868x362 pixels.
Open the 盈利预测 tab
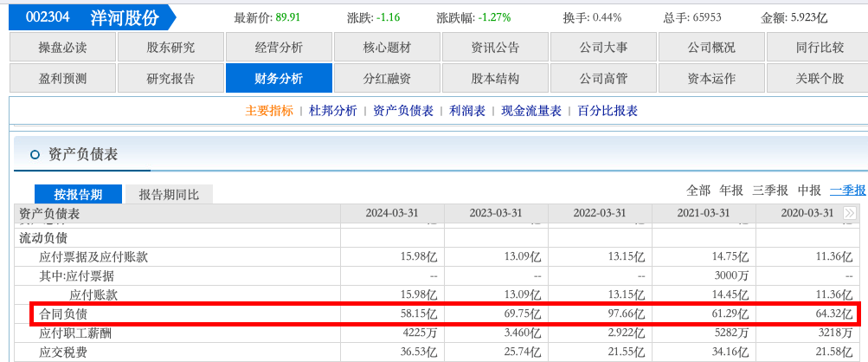pos(62,78)
